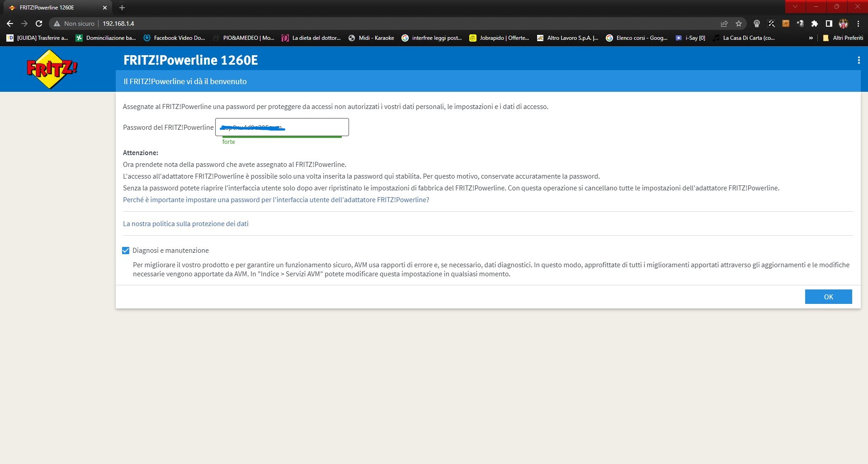Open Chrome's three-dot menu

[858, 24]
